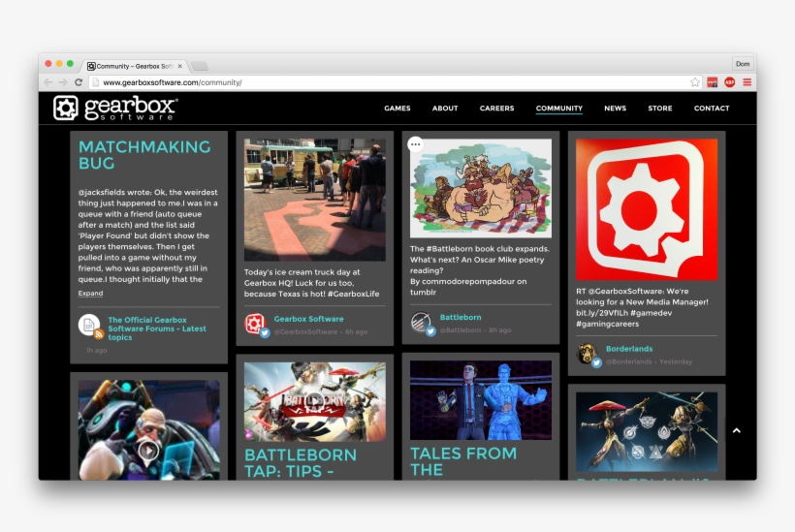
Task: Open the Games nav item
Action: (x=397, y=108)
